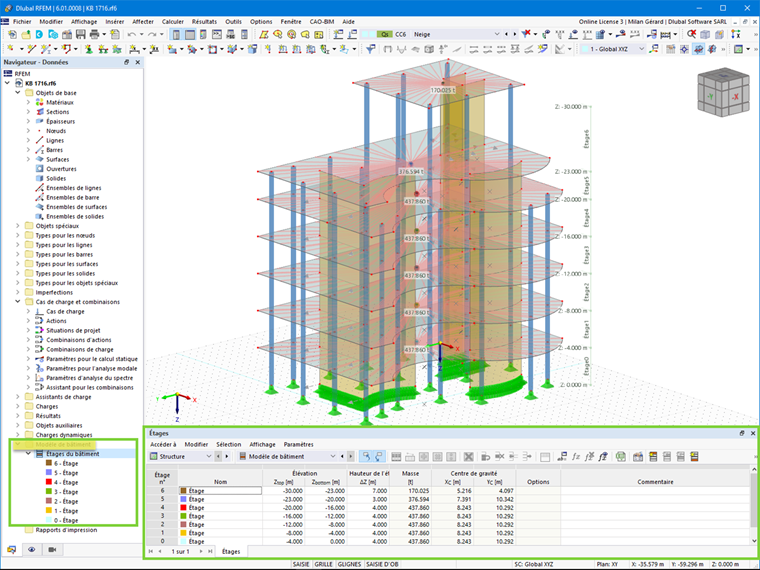The width and height of the screenshot is (760, 570).
Task: Open the load case Neige dropdown
Action: pyautogui.click(x=496, y=34)
